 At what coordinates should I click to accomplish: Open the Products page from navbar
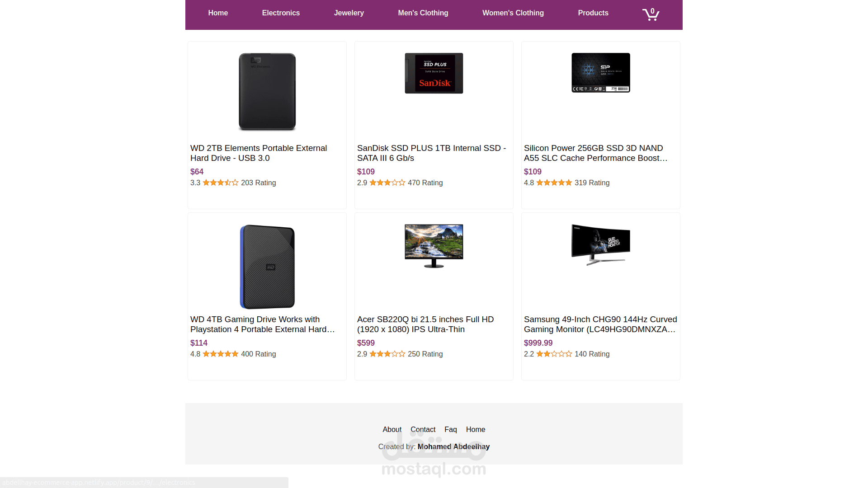tap(593, 13)
